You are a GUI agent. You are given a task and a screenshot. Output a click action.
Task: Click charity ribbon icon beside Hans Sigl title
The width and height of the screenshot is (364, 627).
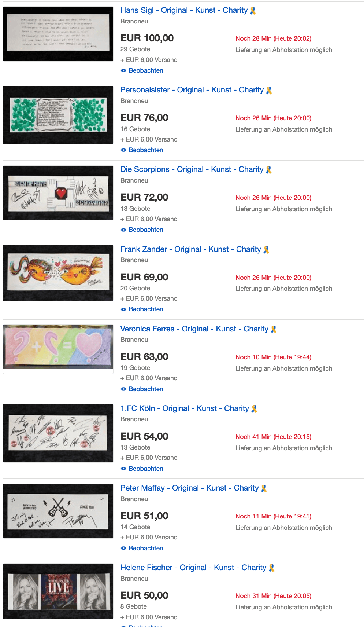(253, 11)
